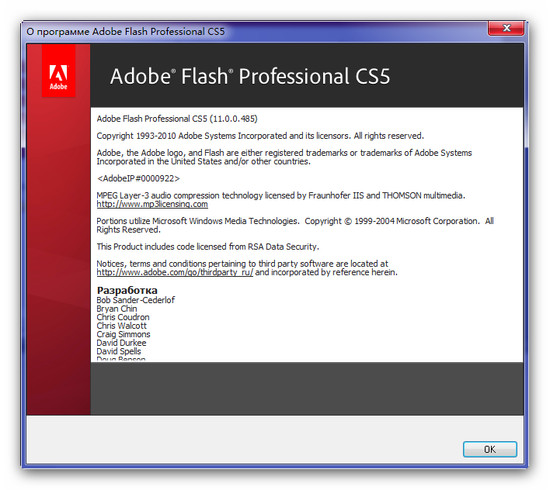This screenshot has width=550, height=490.
Task: Select the name David Durkee
Action: 121,343
